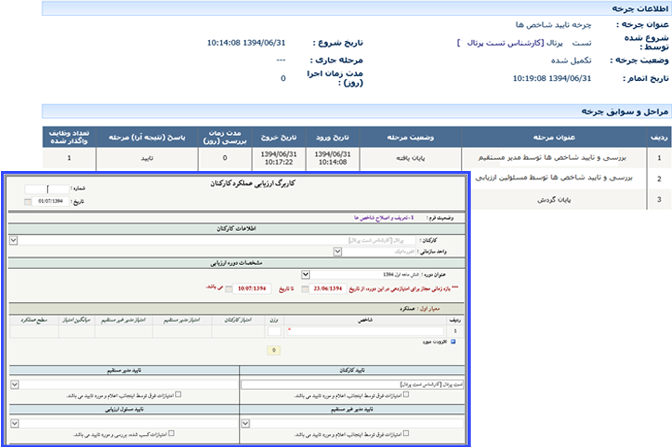This screenshot has width=672, height=447.
Task: Tick the checkbox under تایید کارکنان
Action: (x=406, y=395)
